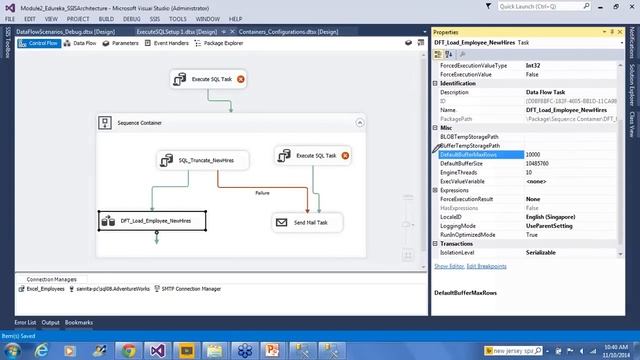
Task: Select the SMTP Connection Manager
Action: (x=188, y=289)
